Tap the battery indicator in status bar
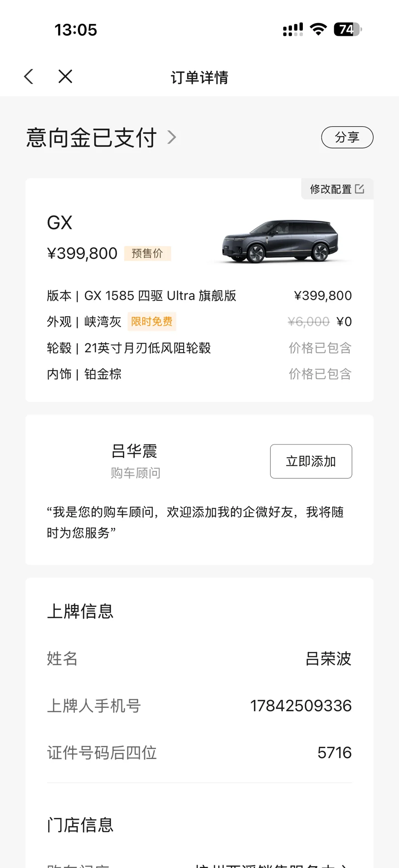This screenshot has height=868, width=399. (347, 30)
